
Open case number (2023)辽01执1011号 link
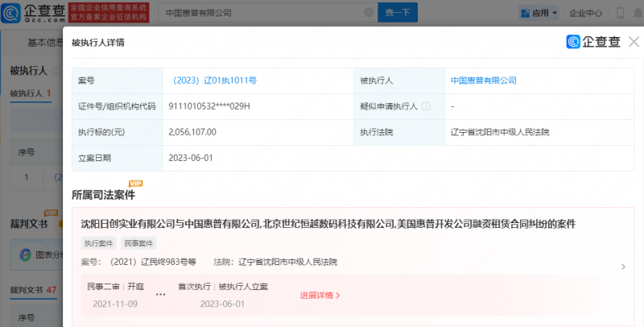215,81
